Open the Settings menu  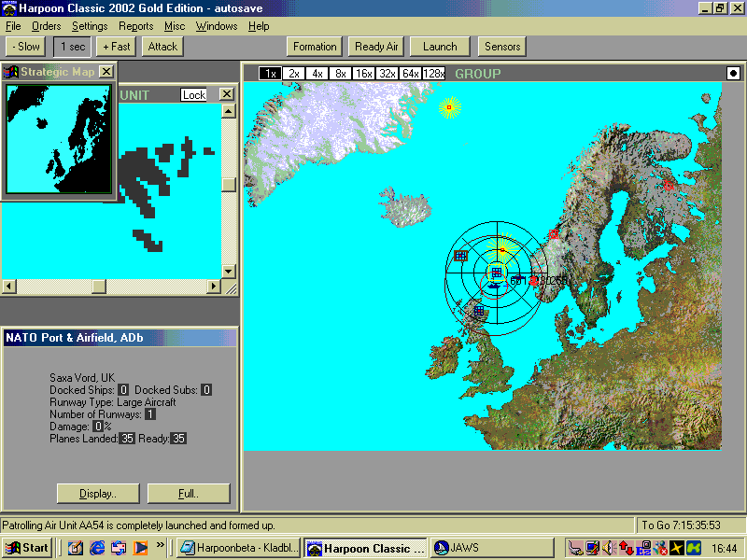click(90, 26)
